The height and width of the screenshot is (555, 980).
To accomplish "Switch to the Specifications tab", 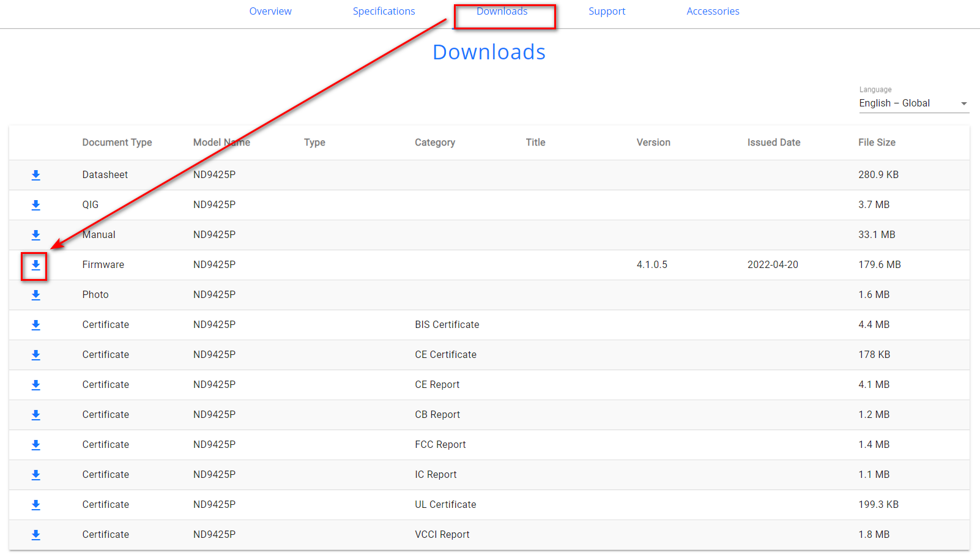I will coord(384,11).
